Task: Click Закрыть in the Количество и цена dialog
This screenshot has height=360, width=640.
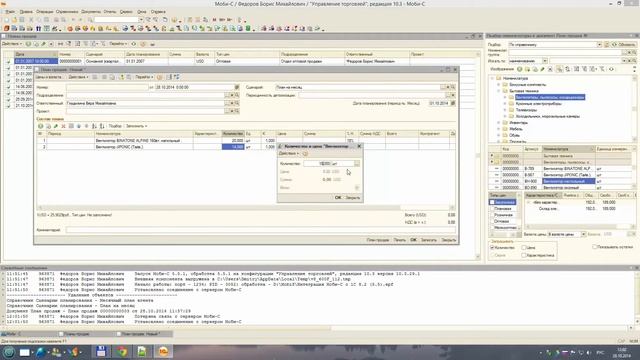Action: (353, 198)
